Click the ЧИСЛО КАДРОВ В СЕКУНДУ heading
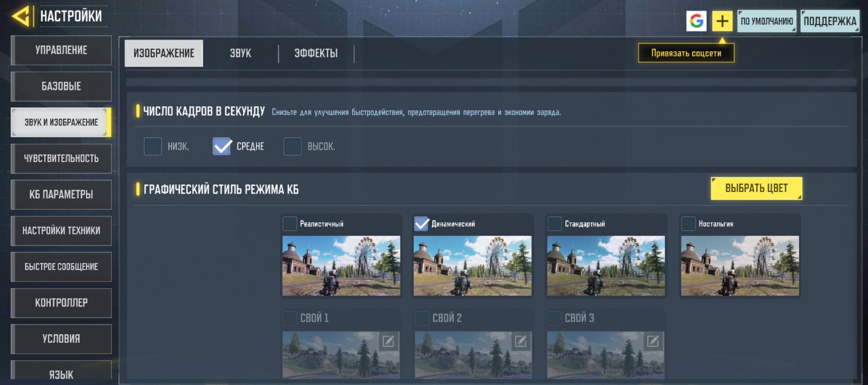This screenshot has height=385, width=868. click(204, 111)
